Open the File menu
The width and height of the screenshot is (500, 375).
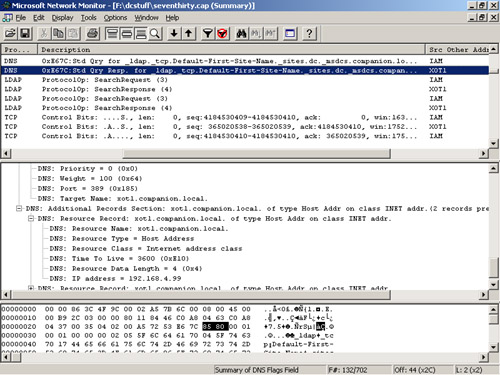pyautogui.click(x=21, y=18)
